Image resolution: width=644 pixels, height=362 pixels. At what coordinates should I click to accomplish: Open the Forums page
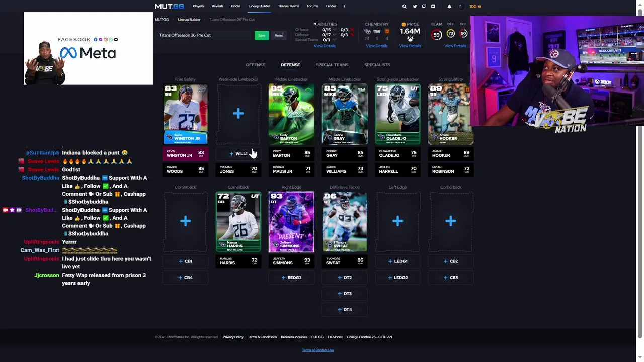coord(312,6)
